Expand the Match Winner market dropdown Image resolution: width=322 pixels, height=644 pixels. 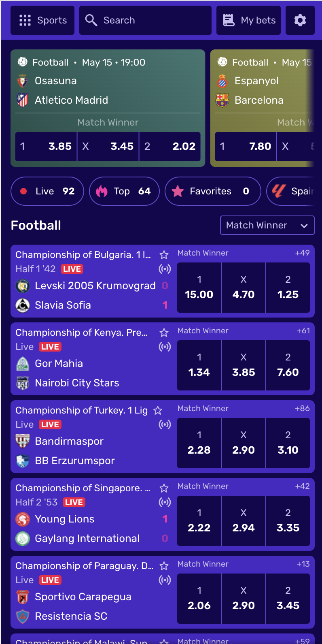[x=267, y=225]
